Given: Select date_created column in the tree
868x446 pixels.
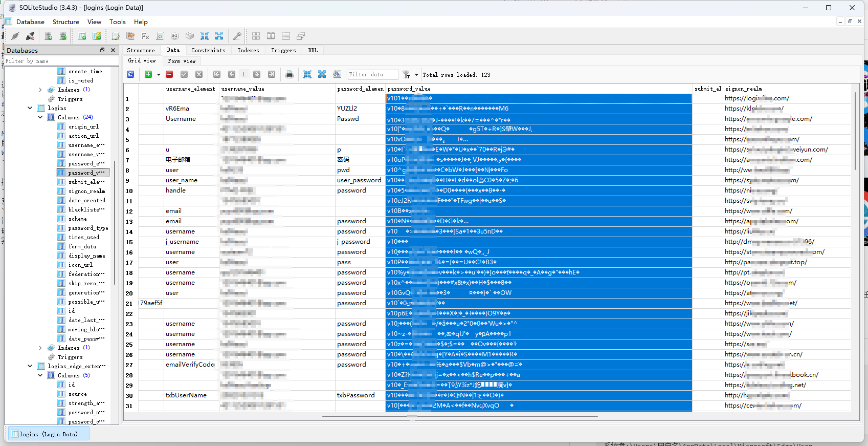Looking at the screenshot, I should tap(86, 200).
